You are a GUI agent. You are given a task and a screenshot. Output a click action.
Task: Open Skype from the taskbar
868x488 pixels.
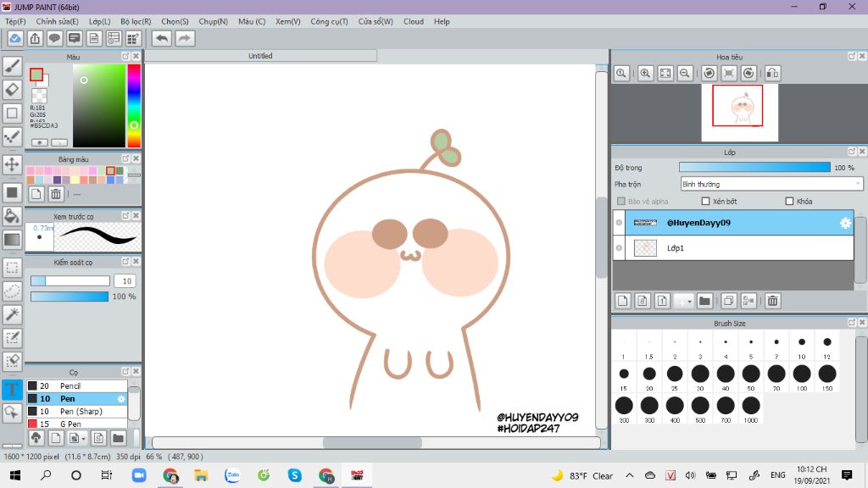tap(294, 475)
